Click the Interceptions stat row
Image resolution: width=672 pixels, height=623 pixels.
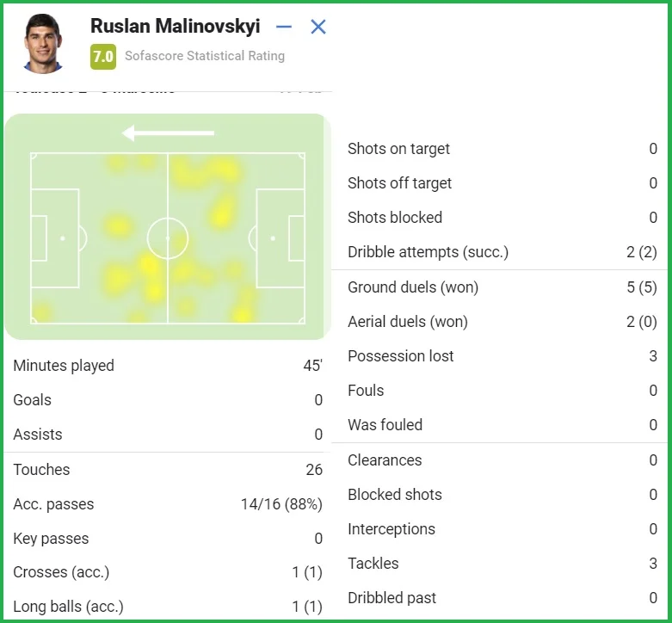click(502, 529)
